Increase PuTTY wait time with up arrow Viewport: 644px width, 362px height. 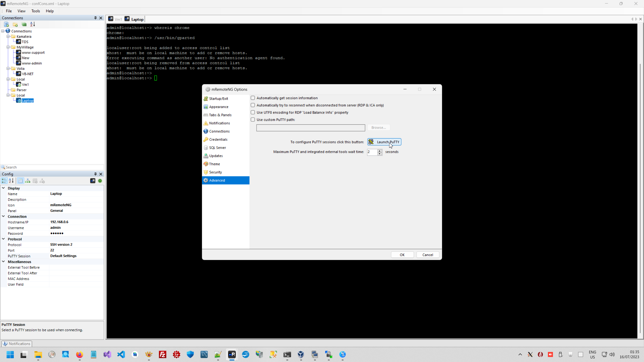[x=380, y=151]
